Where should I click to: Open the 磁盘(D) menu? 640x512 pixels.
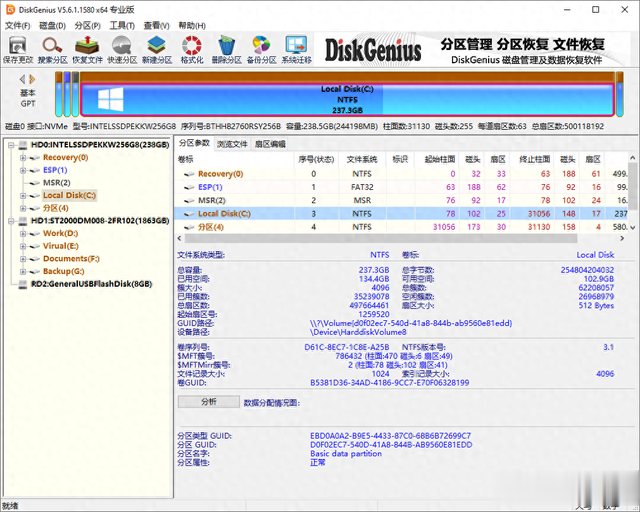click(x=52, y=26)
